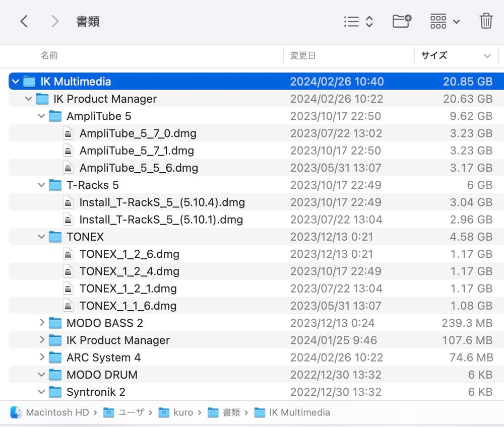Collapse the MODO DRUM folder
The height and width of the screenshot is (427, 504).
pos(41,375)
